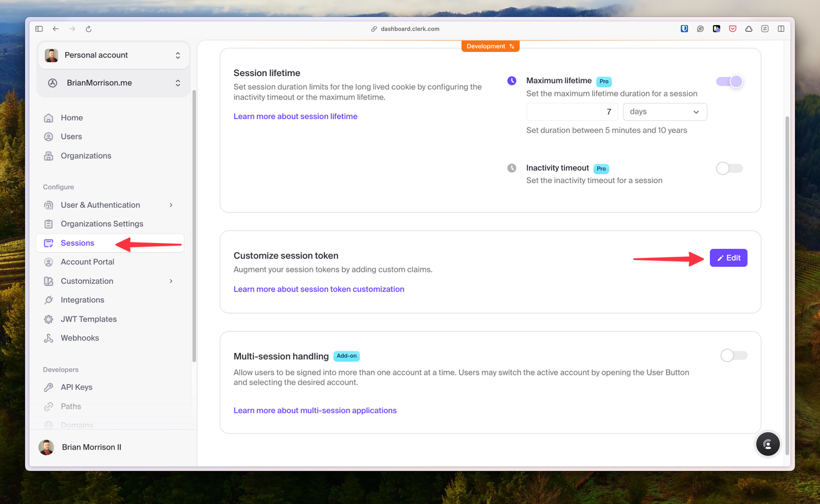
Task: Click the Pocket extension icon
Action: point(733,29)
